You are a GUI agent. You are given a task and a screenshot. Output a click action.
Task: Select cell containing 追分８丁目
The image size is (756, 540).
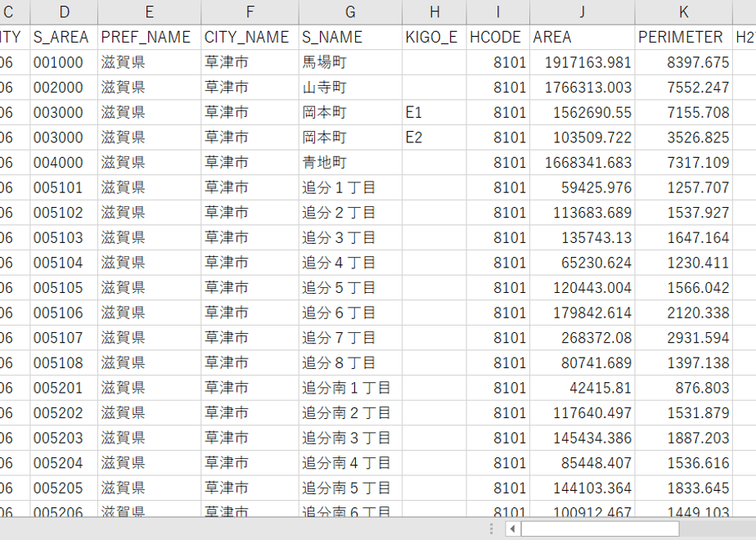(x=350, y=363)
